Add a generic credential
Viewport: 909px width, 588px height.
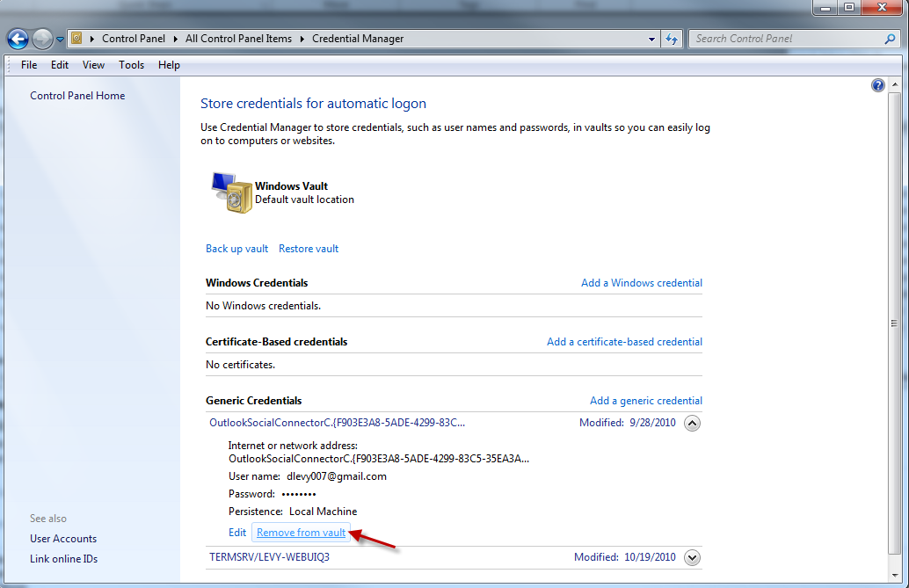(646, 401)
